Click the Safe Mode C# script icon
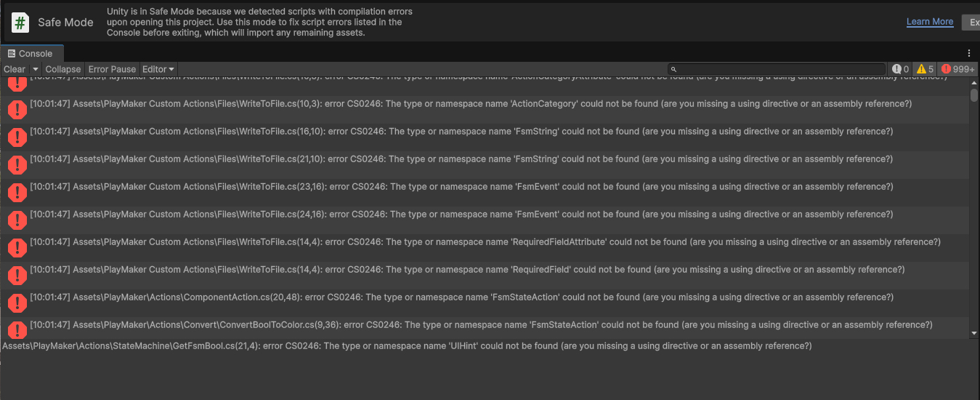This screenshot has height=400, width=980. coord(20,23)
